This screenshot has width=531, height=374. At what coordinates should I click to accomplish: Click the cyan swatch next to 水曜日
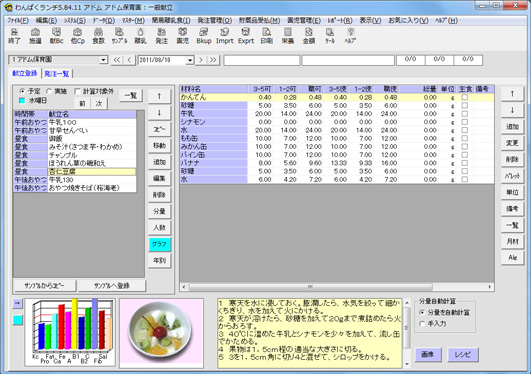(22, 101)
